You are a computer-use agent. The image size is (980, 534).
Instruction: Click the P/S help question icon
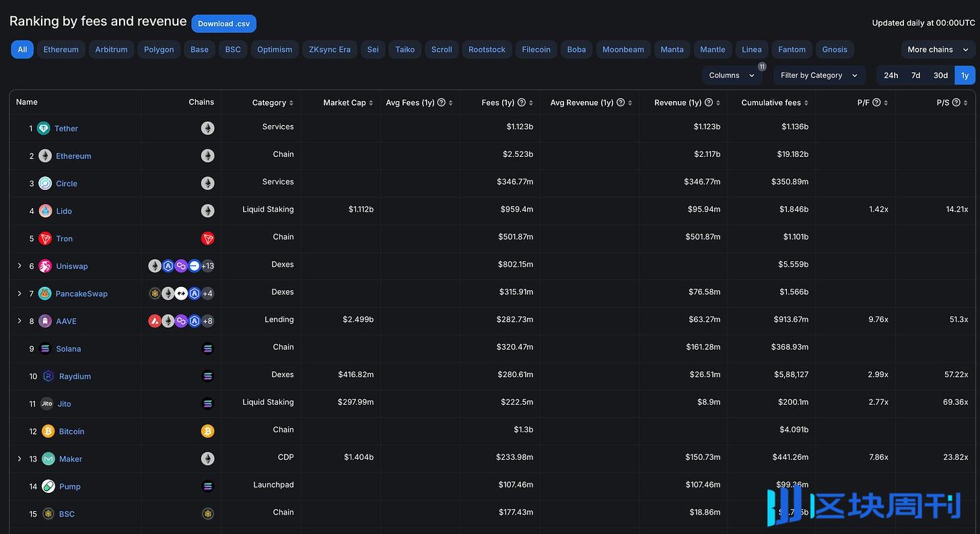956,102
